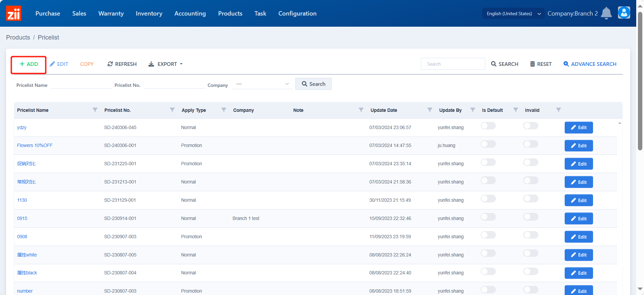This screenshot has width=644, height=295.
Task: Open the user profile avatar
Action: click(624, 13)
